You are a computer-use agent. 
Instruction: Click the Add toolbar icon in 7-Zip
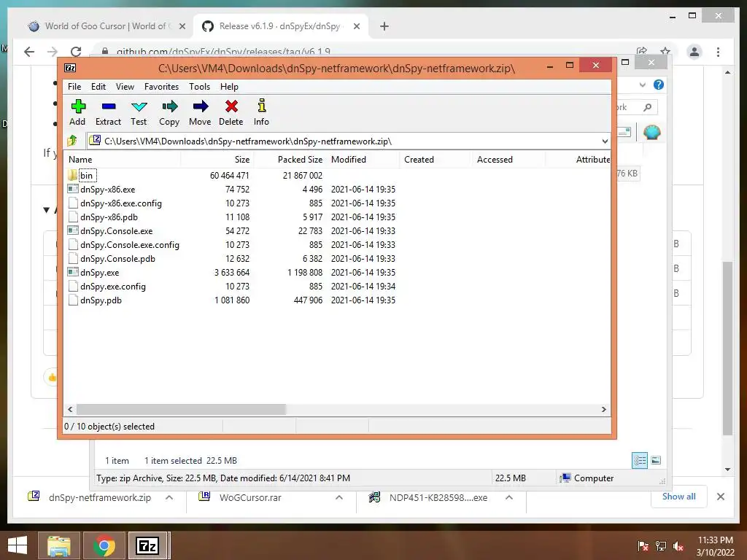(77, 106)
